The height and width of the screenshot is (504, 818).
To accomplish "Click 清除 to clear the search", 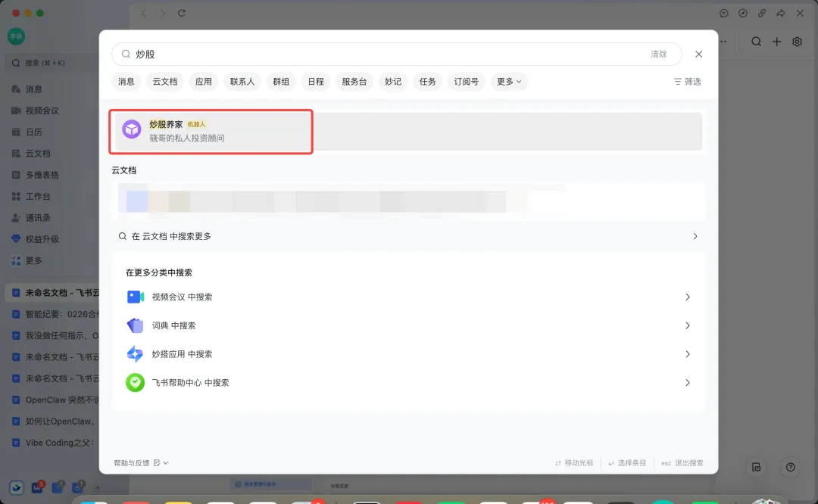I will [658, 54].
